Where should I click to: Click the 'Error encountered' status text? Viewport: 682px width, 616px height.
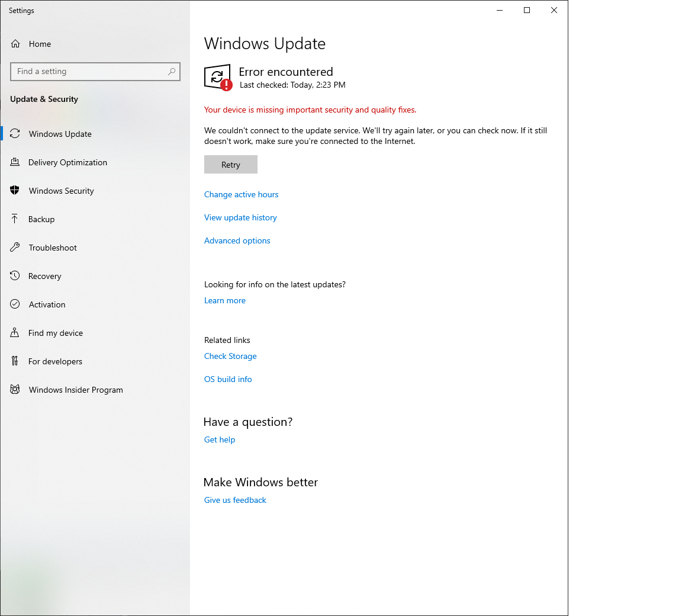pyautogui.click(x=286, y=72)
